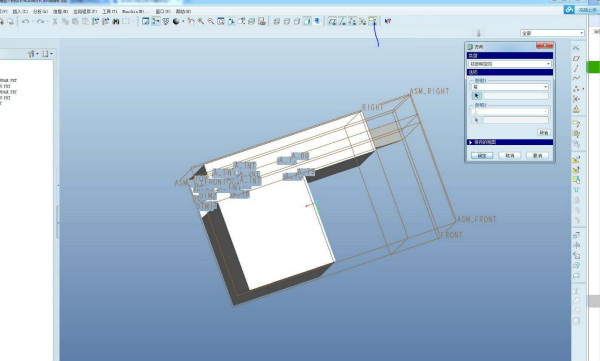Click the blue-marked coordinate display toolbar icon
Viewport: 600px width, 361px height.
373,21
